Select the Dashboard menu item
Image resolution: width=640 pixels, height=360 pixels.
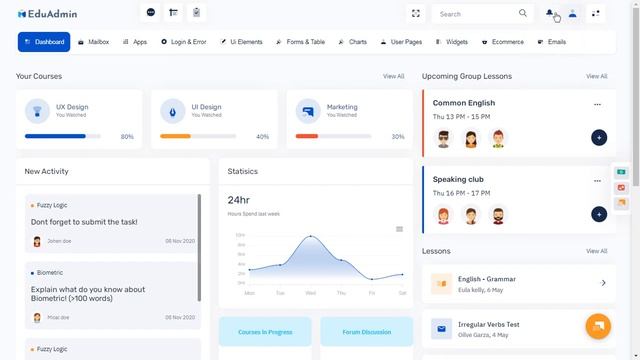tap(44, 42)
